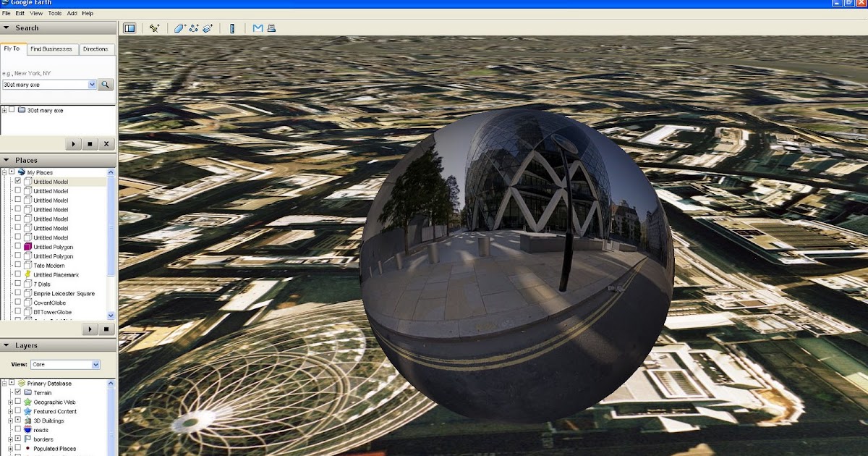Screen dimensions: 868x456
Task: Expand the 30st mary axe search result
Action: 4,110
